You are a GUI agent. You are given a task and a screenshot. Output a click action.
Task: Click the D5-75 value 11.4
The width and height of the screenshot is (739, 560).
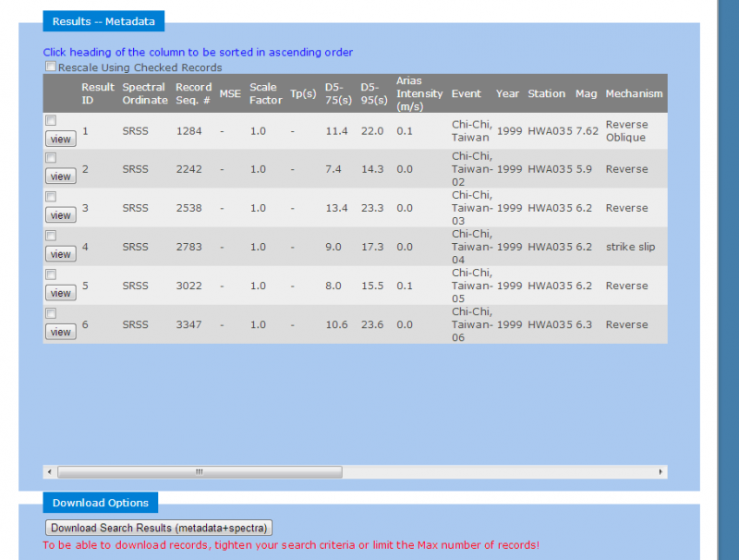click(x=336, y=131)
